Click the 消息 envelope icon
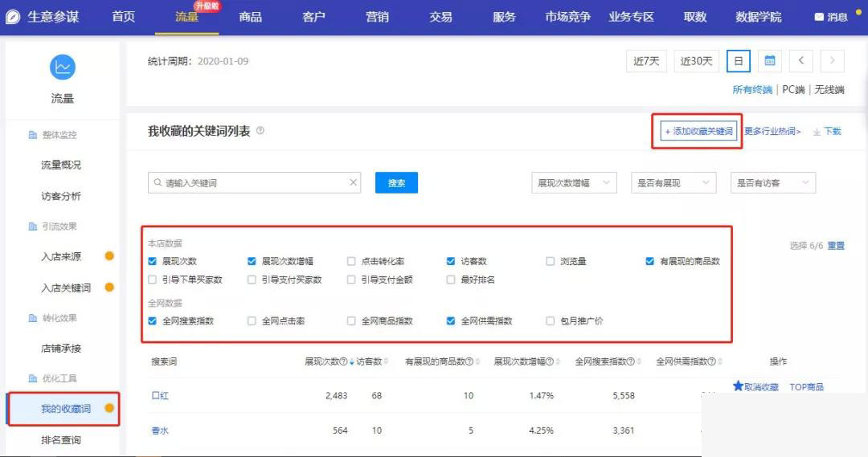This screenshot has width=868, height=457. point(819,17)
